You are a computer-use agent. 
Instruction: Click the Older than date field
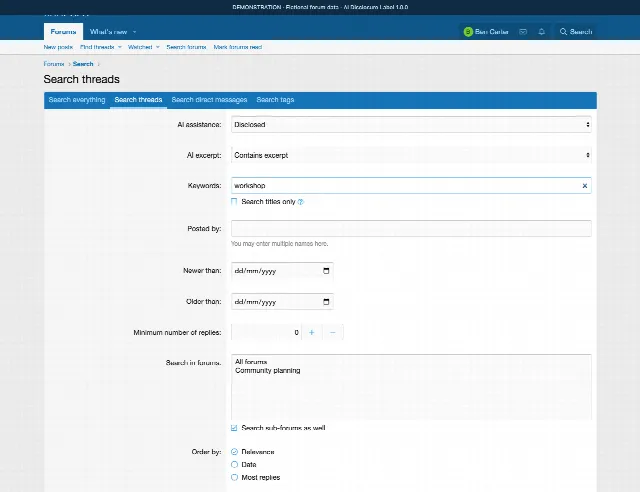click(282, 302)
